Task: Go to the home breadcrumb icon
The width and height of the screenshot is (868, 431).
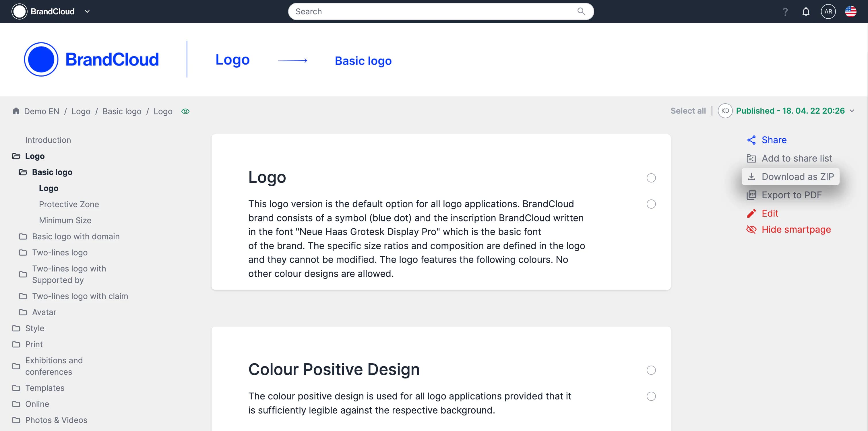Action: (16, 111)
